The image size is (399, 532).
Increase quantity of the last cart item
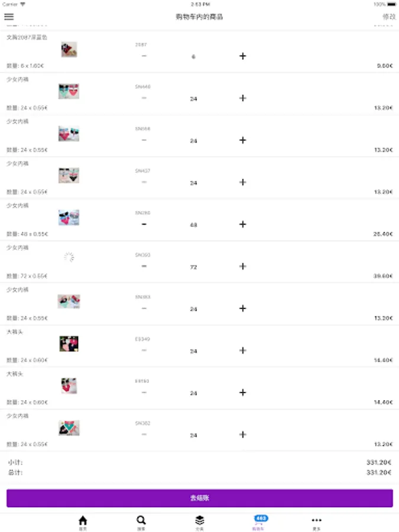(x=242, y=434)
